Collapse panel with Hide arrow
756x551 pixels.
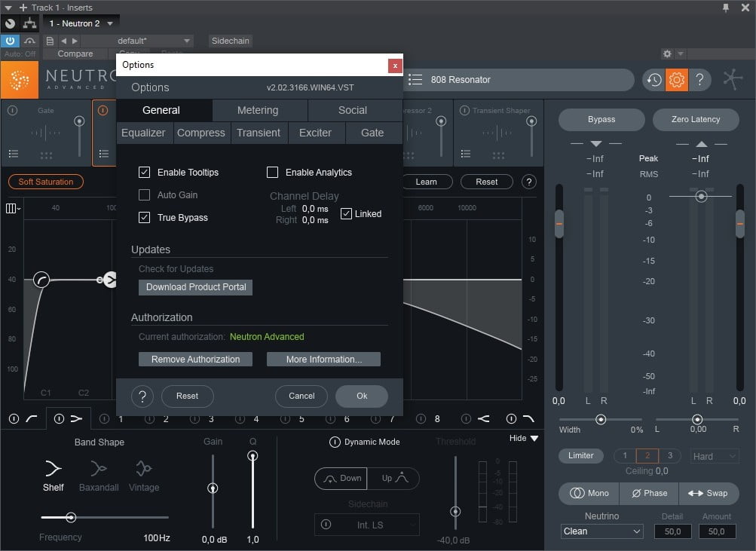click(534, 438)
